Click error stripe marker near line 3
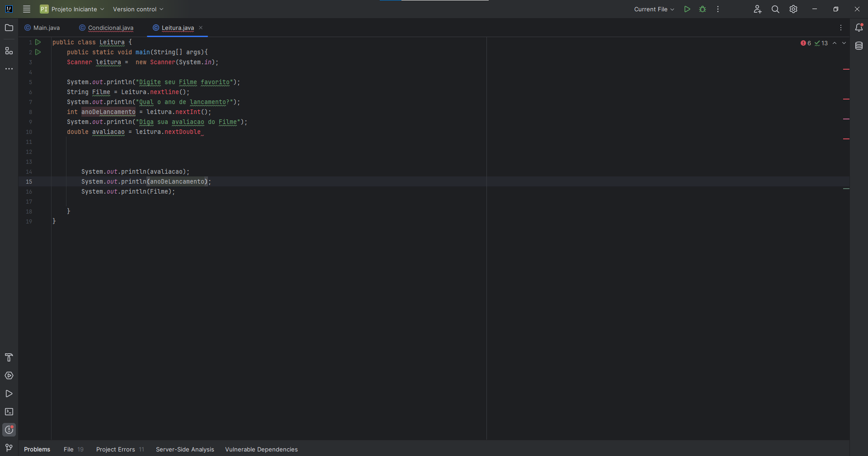868x456 pixels. (846, 69)
